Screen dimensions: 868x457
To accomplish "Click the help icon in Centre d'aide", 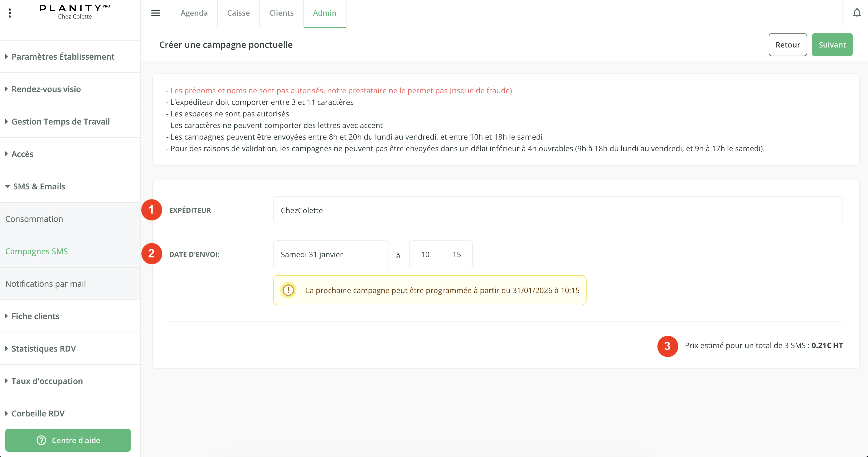I will (x=41, y=440).
